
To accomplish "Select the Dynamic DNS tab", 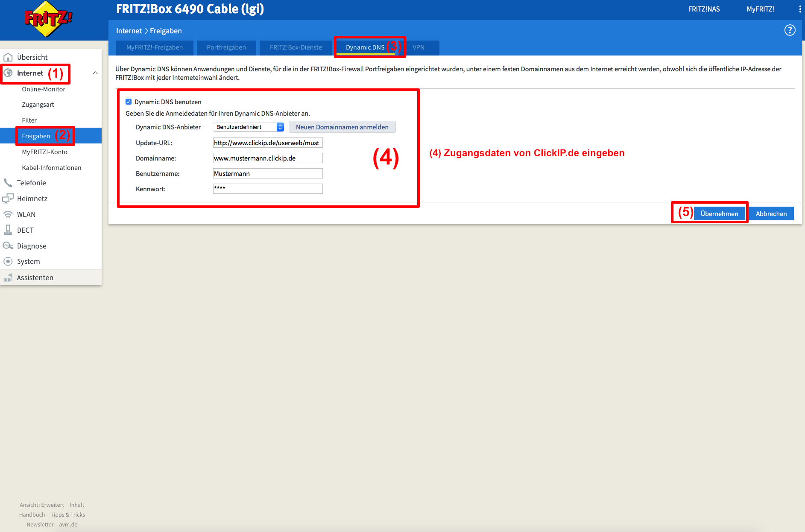I will pos(365,47).
